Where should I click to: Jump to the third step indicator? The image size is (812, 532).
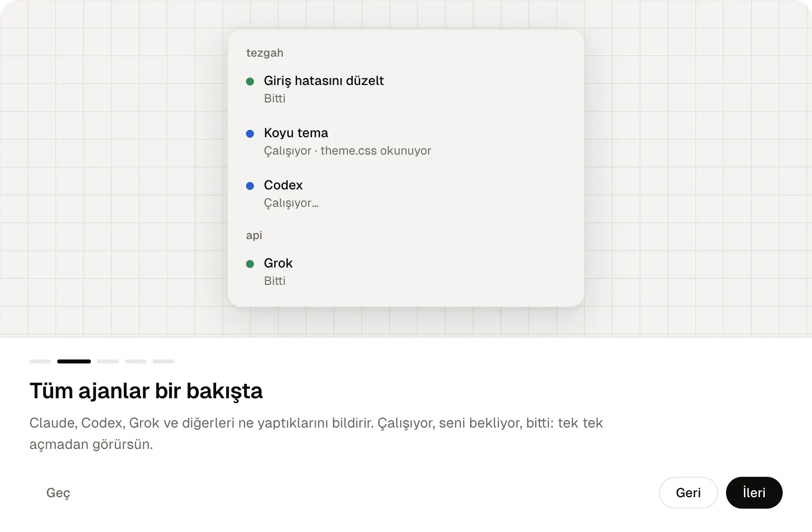tap(108, 361)
